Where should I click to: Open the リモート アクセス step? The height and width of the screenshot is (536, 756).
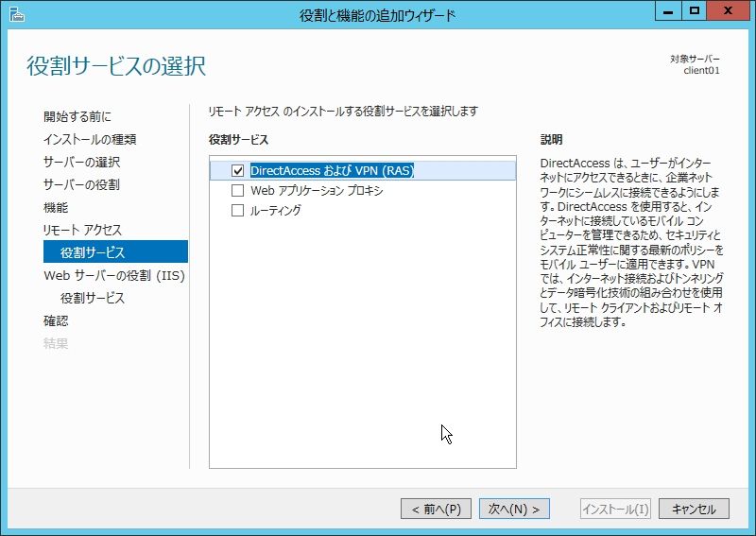(82, 230)
